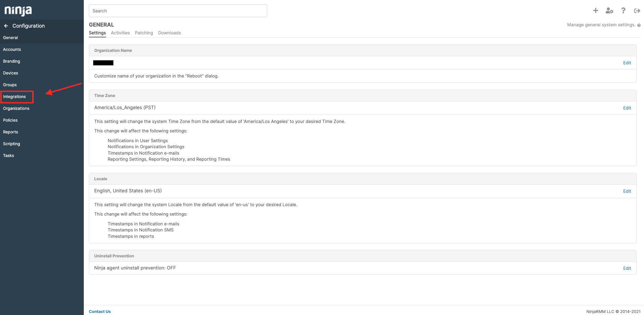Click the Configuration header label

point(29,26)
